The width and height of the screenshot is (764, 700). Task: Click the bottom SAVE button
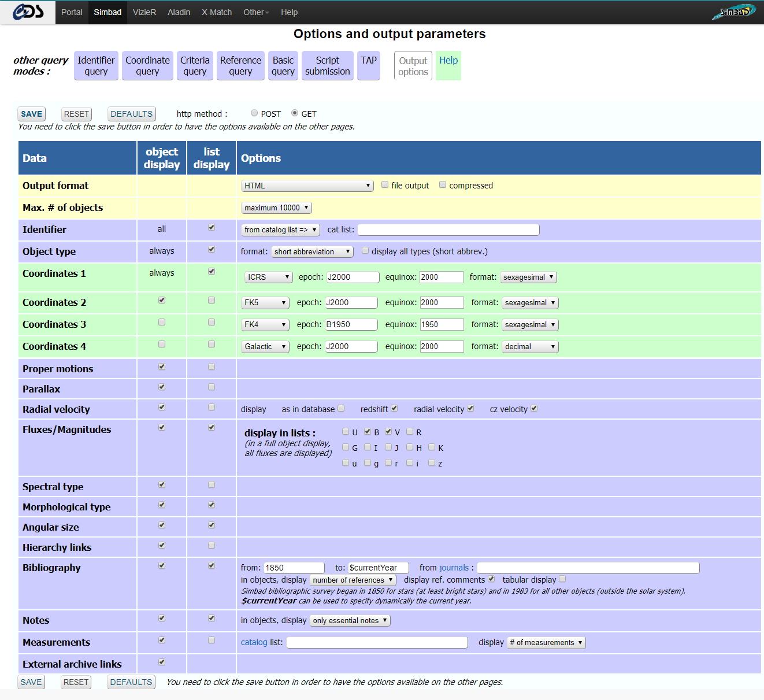[31, 682]
